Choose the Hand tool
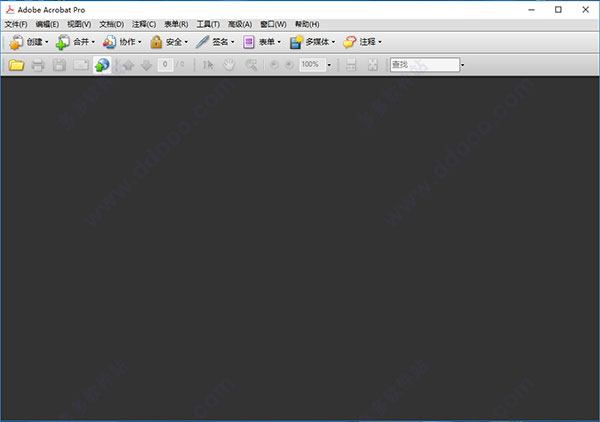This screenshot has width=600, height=422. (229, 65)
